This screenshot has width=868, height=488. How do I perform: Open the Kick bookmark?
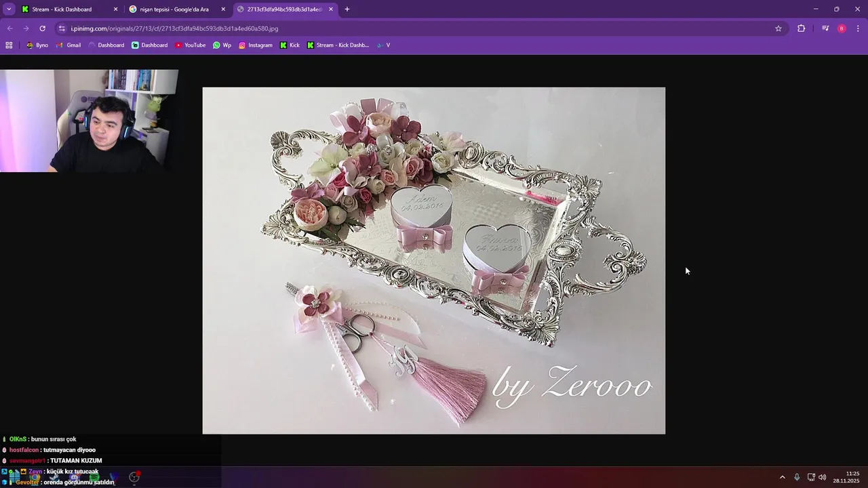point(290,45)
